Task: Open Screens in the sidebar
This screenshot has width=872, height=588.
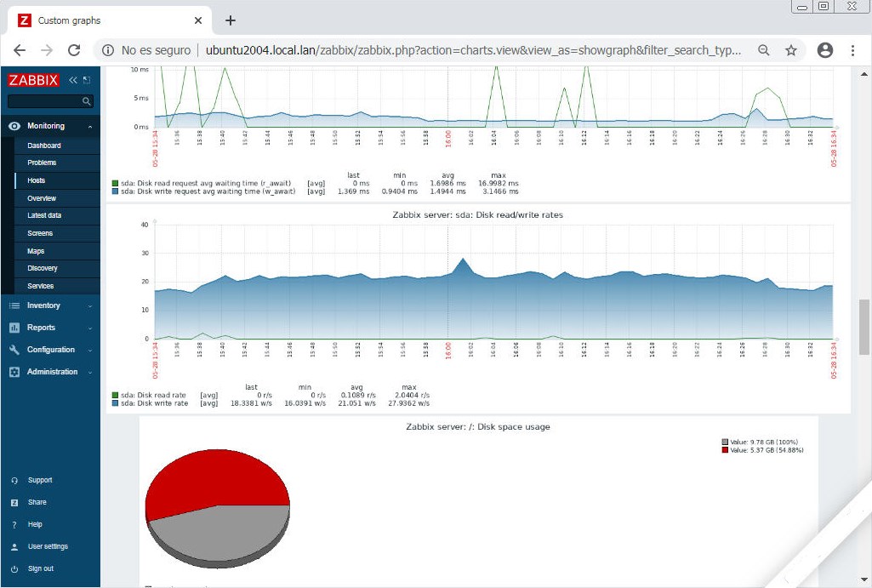Action: [40, 234]
